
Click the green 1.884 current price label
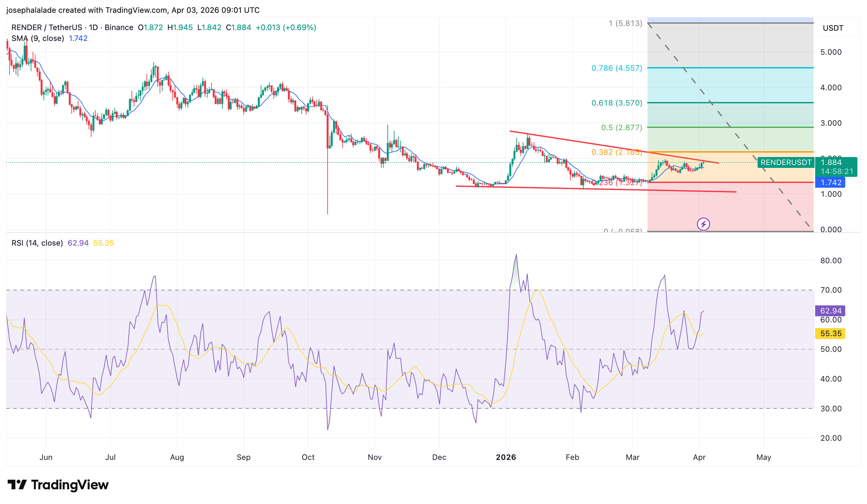pos(831,162)
